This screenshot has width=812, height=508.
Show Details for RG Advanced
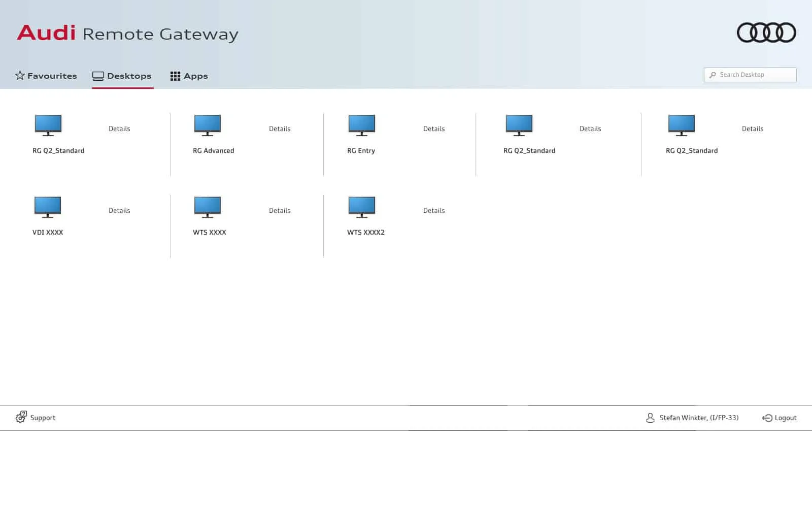coord(280,129)
